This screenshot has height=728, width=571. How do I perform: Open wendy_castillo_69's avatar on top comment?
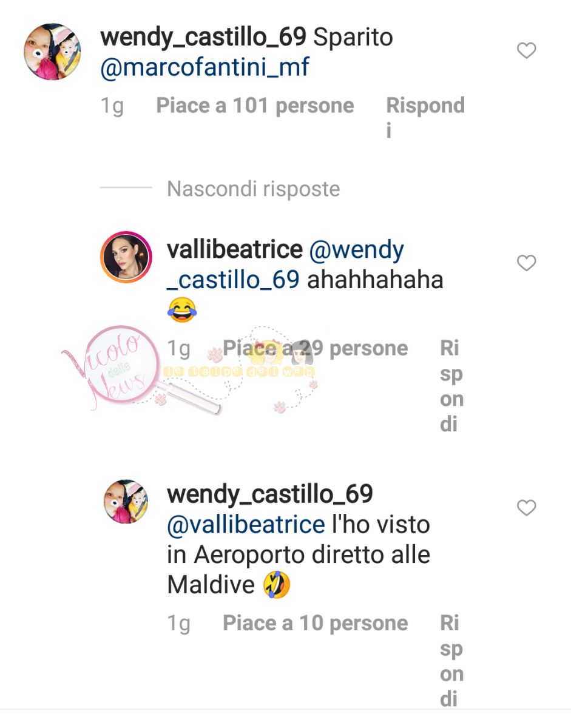pos(52,52)
